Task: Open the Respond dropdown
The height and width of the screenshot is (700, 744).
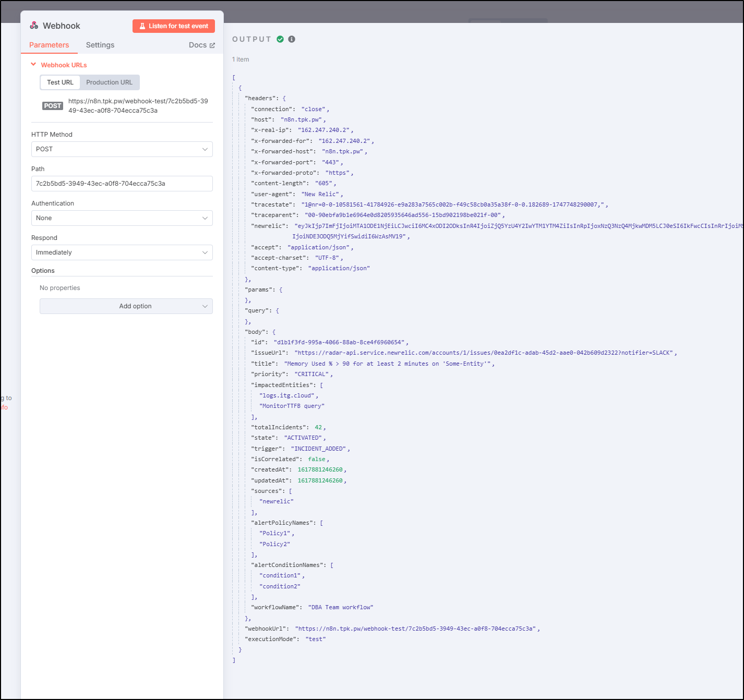Action: 122,252
